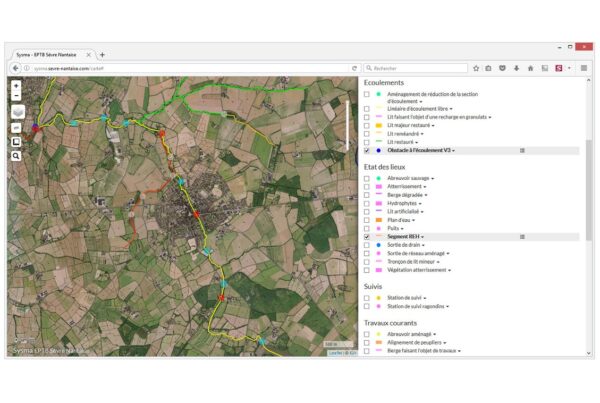Click the orange Plan d'eau color swatch
This screenshot has height=403, width=600.
coord(379,220)
